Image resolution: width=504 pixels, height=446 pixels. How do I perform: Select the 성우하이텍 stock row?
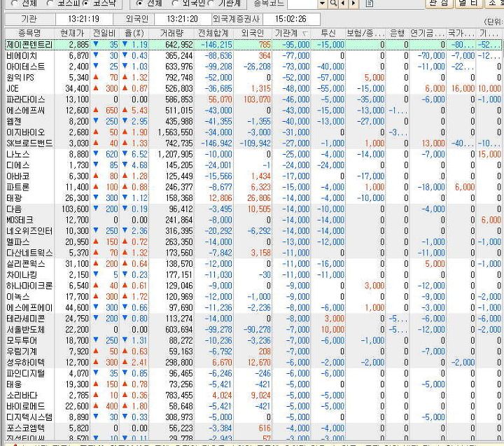[252, 363]
